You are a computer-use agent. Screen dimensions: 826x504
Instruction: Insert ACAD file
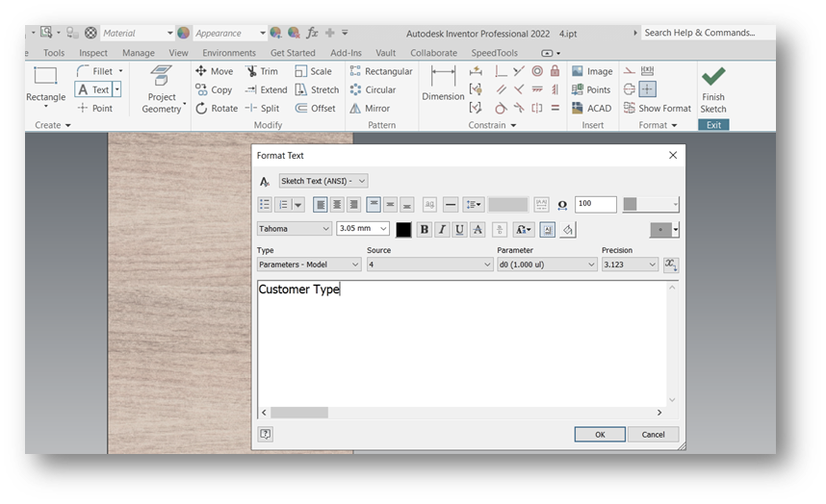click(x=591, y=108)
